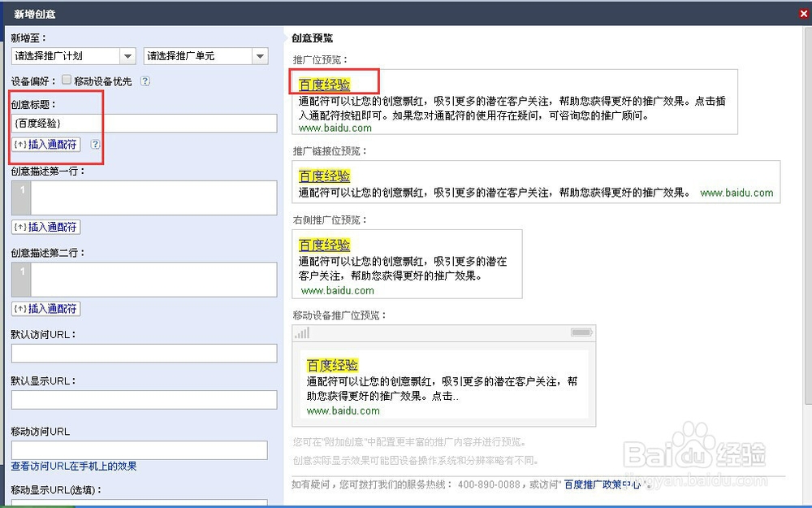Click the 创意预览 heading
This screenshot has width=812, height=508.
(312, 38)
